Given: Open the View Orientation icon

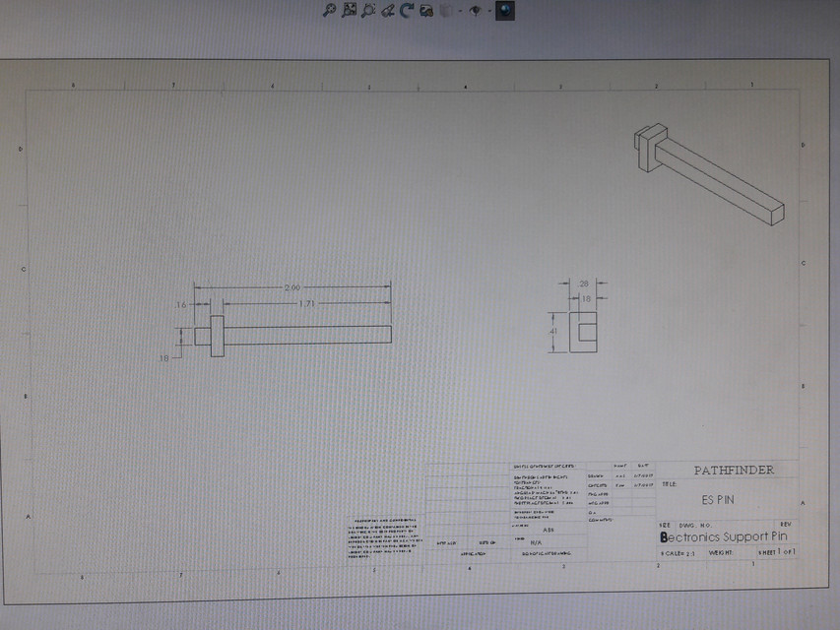Looking at the screenshot, I should click(426, 13).
